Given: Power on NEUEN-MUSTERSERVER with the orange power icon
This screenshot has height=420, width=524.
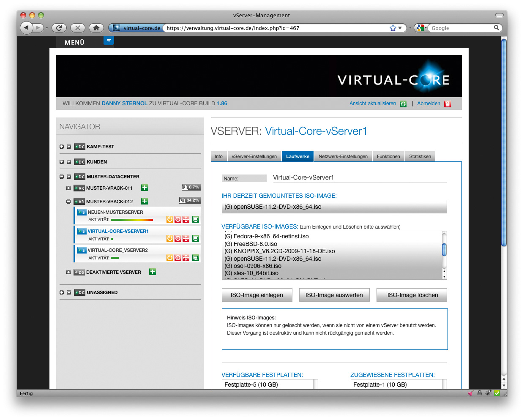Looking at the screenshot, I should (x=170, y=219).
